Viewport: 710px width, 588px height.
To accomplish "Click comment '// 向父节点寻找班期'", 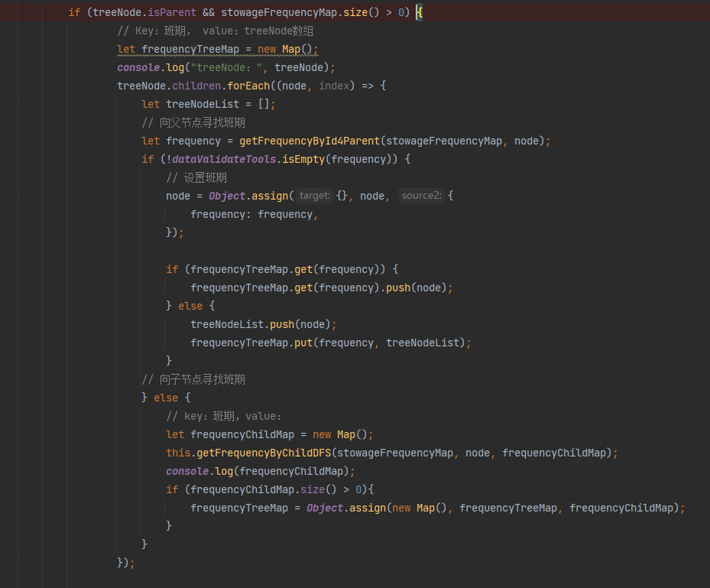I will pyautogui.click(x=193, y=123).
